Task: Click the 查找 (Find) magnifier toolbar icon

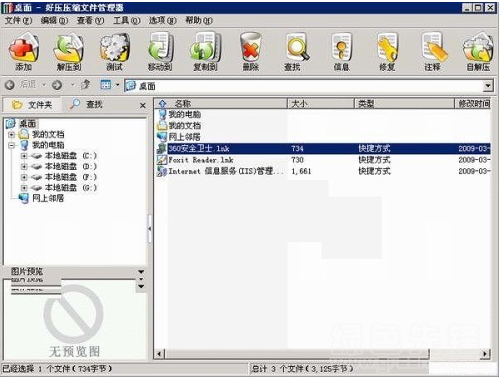Action: point(297,48)
